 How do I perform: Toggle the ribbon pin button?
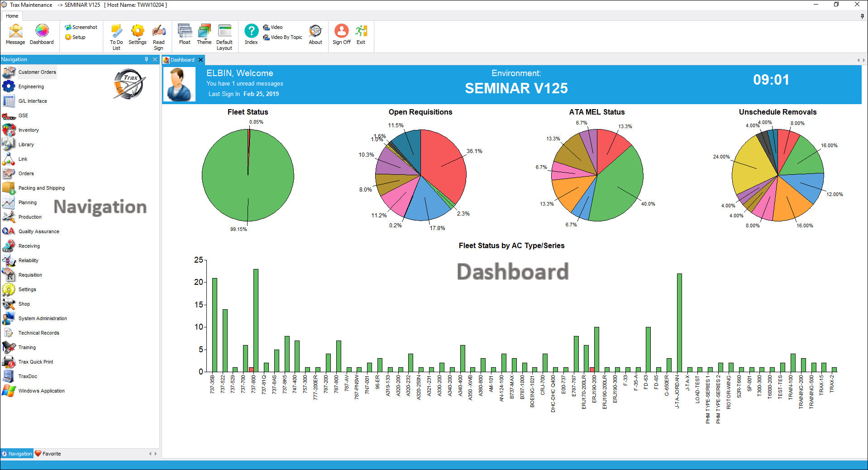[x=862, y=16]
